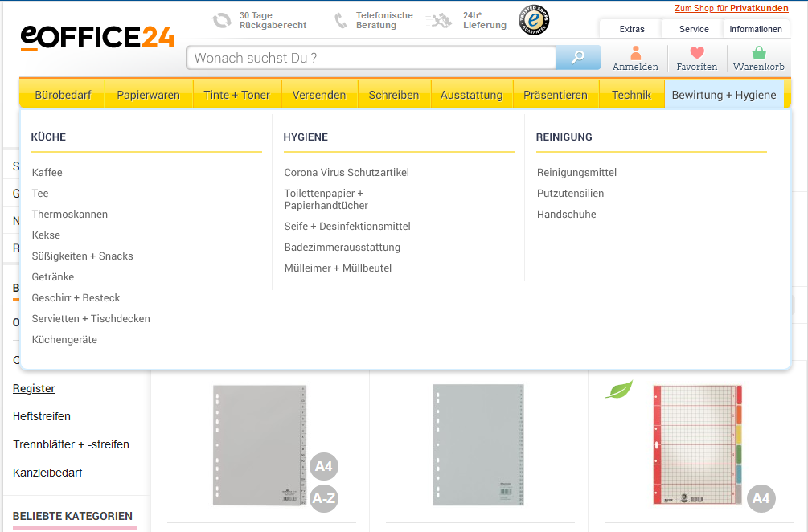Expand the Extras tab

632,29
